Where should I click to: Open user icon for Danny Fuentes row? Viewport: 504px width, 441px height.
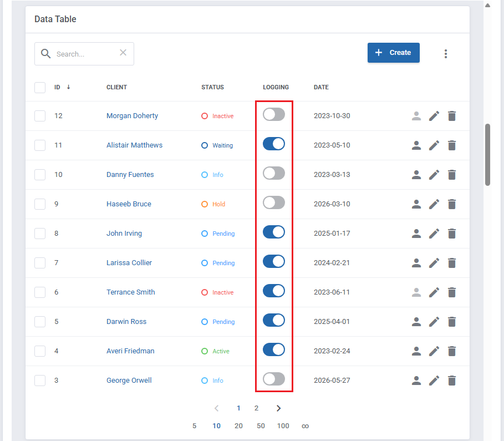tap(416, 175)
